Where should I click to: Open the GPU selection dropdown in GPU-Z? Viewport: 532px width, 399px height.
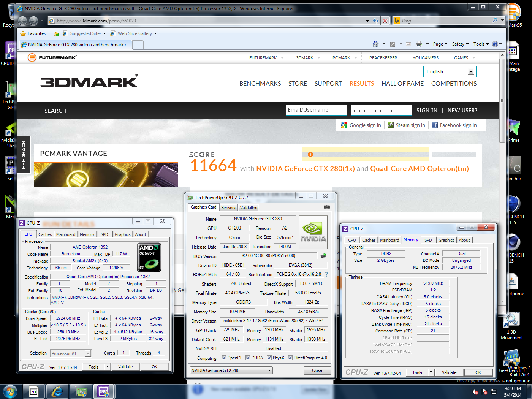(x=231, y=370)
